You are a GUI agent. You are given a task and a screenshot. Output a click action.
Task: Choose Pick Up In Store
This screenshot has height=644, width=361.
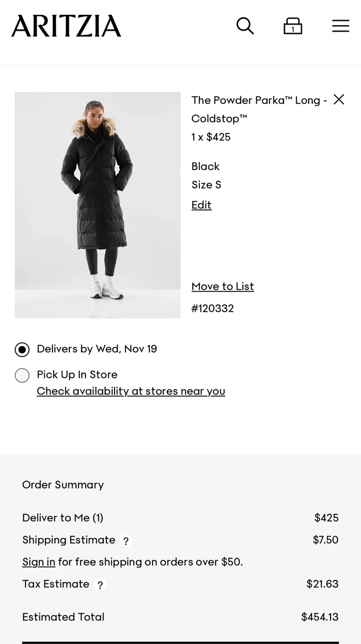point(22,375)
